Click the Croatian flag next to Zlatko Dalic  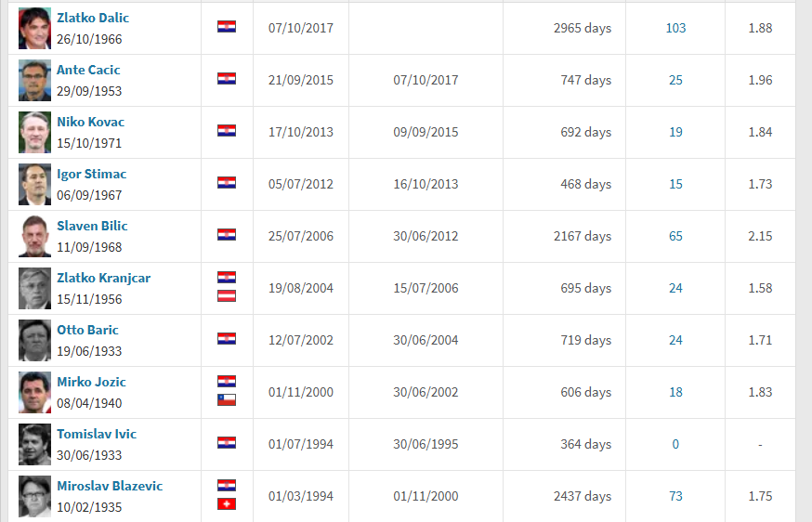tap(227, 27)
